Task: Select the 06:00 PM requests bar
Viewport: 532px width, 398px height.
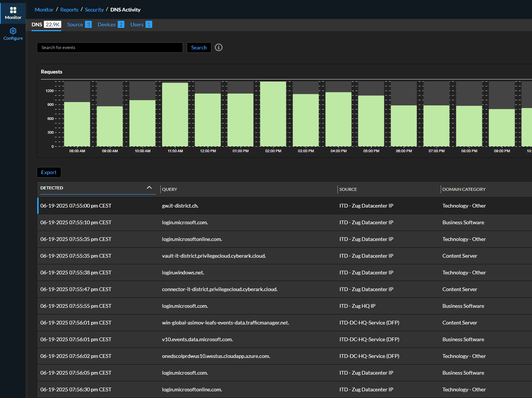Action: (x=404, y=126)
